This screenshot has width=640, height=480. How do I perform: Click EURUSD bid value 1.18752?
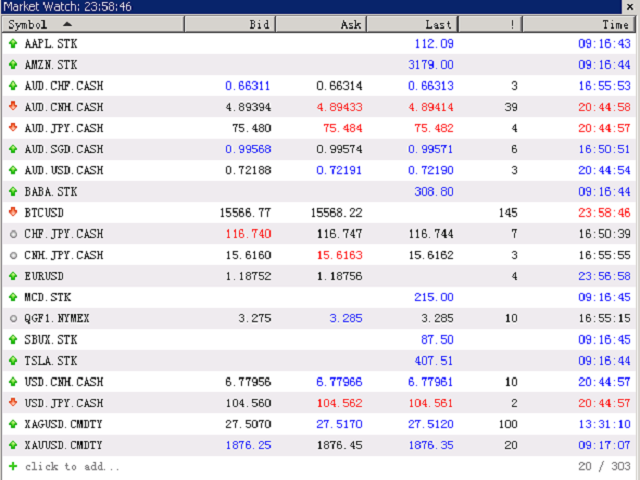pyautogui.click(x=248, y=276)
